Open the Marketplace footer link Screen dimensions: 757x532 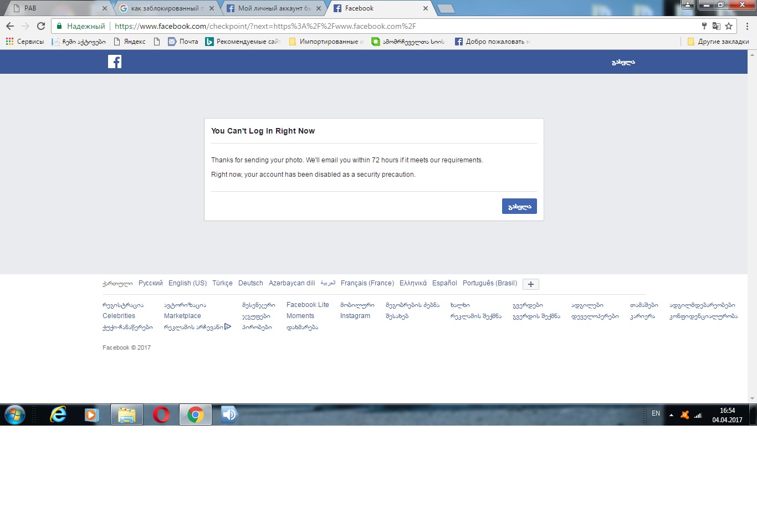182,316
